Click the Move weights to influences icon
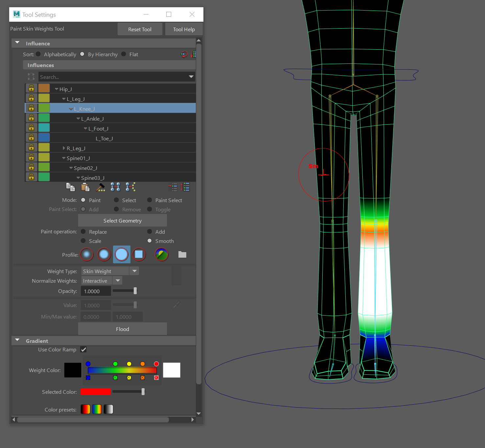Screen dimensions: 485x448 pos(115,187)
